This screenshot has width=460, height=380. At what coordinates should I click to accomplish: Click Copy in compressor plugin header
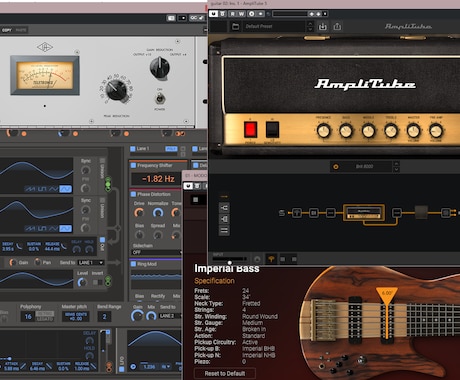click(x=7, y=30)
